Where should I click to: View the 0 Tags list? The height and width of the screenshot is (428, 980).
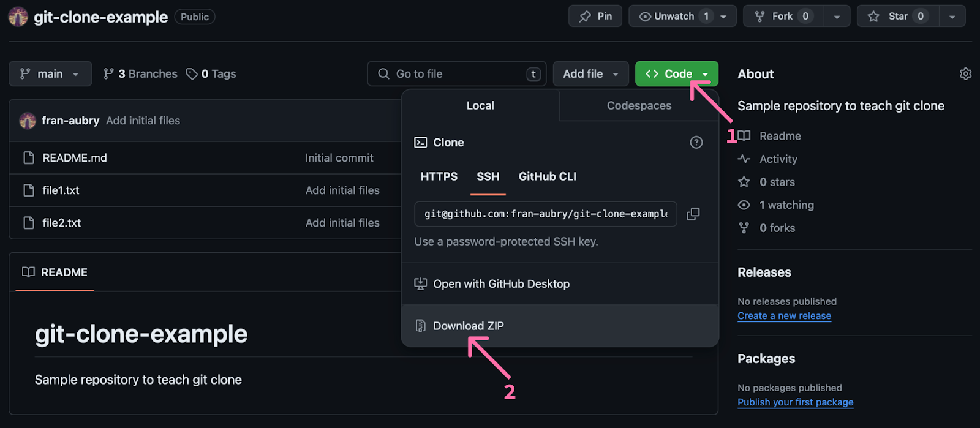click(211, 74)
